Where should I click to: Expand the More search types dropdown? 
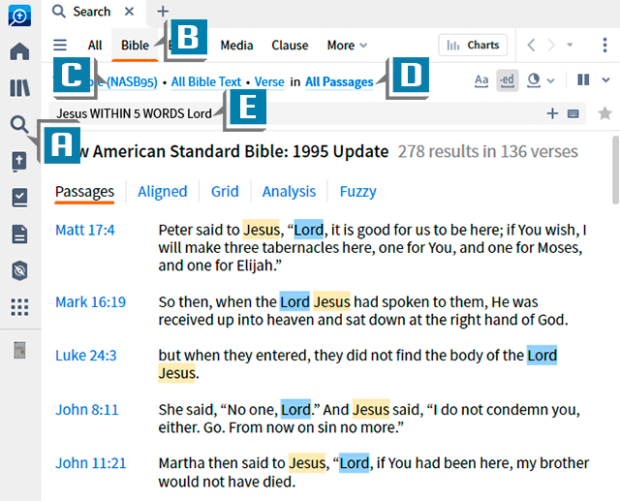(347, 45)
